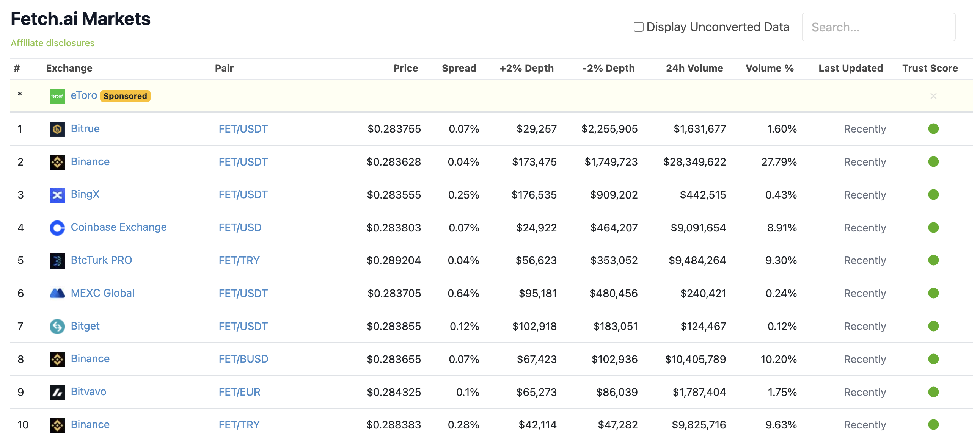Dismiss the eToro sponsored row

(933, 96)
